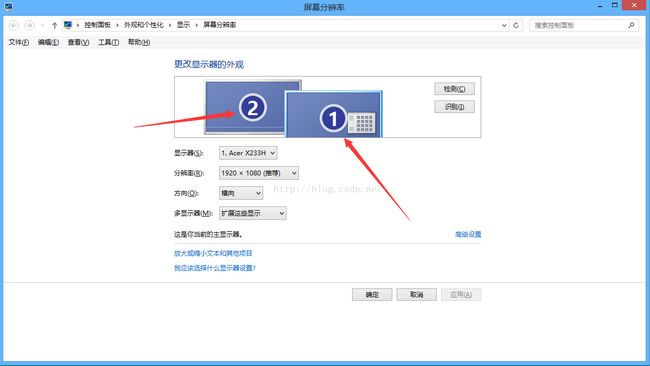This screenshot has height=366, width=650.
Task: Click the Forward navigation arrow
Action: coord(29,25)
